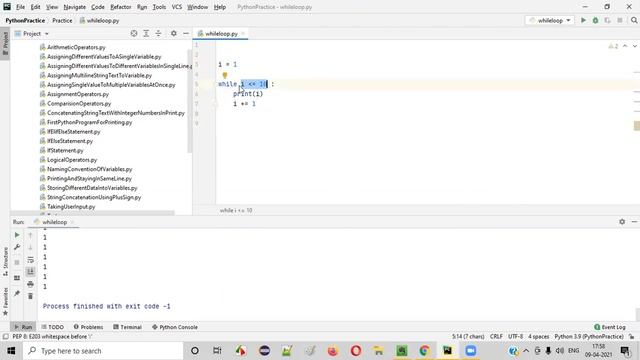640x360 pixels.
Task: Click PythonPractice breadcrumb
Action: [25, 20]
